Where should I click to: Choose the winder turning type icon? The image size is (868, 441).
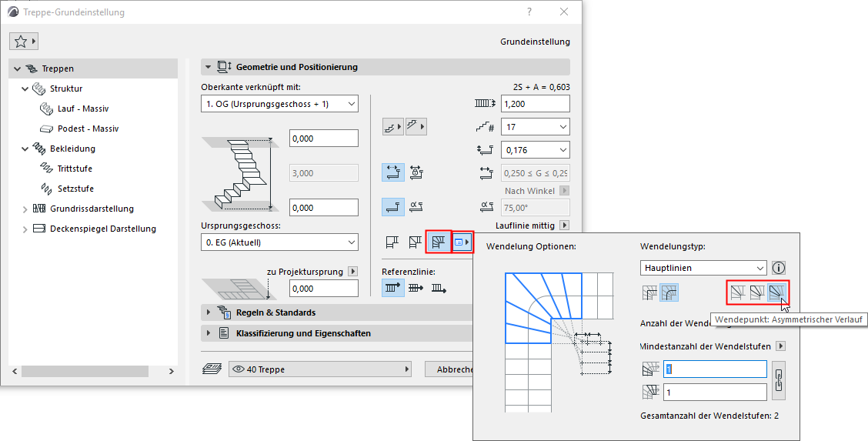[439, 242]
